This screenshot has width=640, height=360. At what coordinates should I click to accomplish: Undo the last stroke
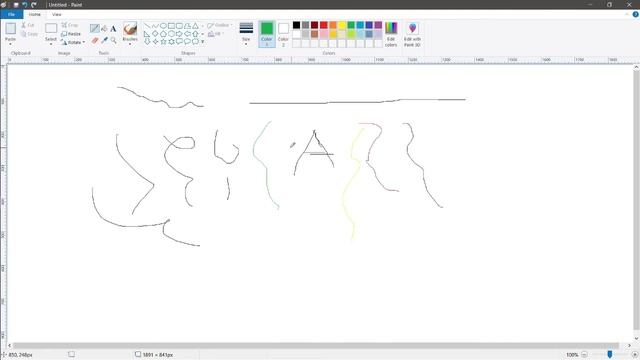25,5
